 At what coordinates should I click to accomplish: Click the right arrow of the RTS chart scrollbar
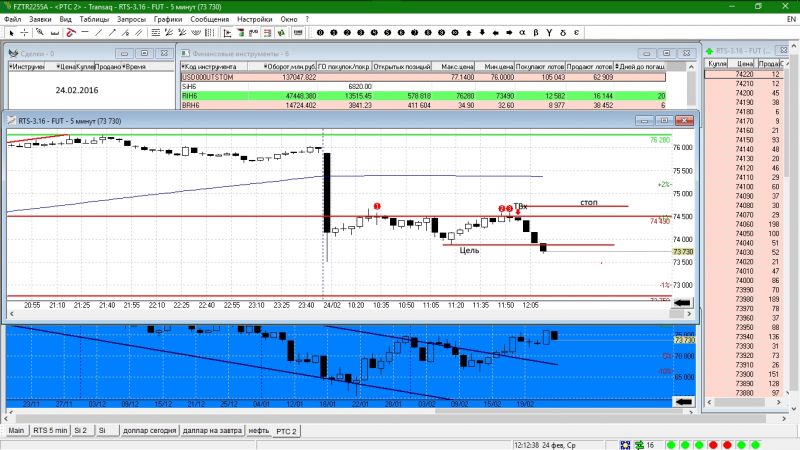[x=690, y=314]
